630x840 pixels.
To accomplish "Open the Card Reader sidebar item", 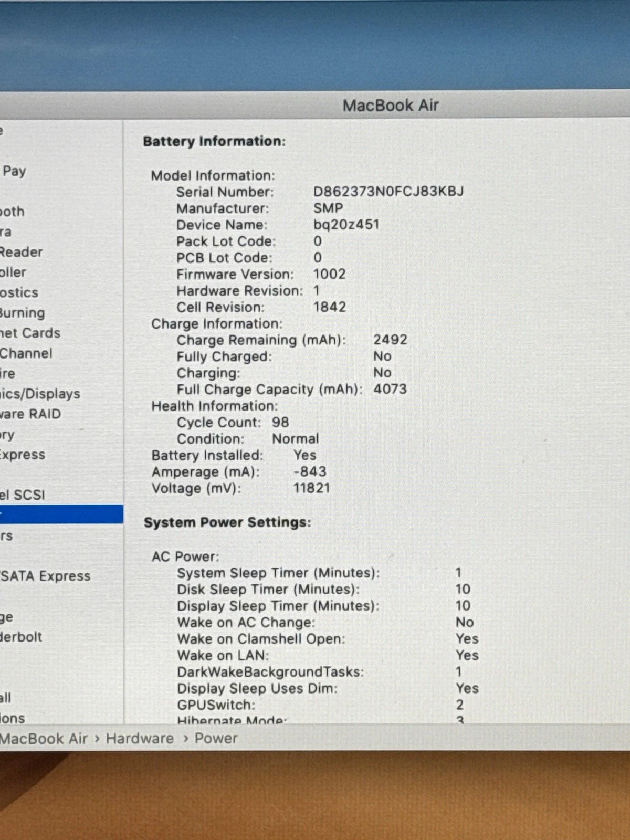I will [22, 252].
